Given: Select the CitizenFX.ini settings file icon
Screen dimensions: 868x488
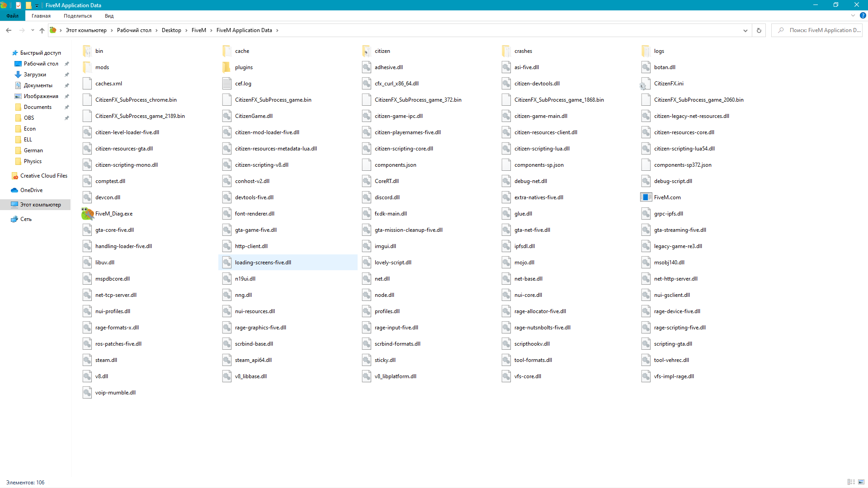Looking at the screenshot, I should tap(646, 84).
